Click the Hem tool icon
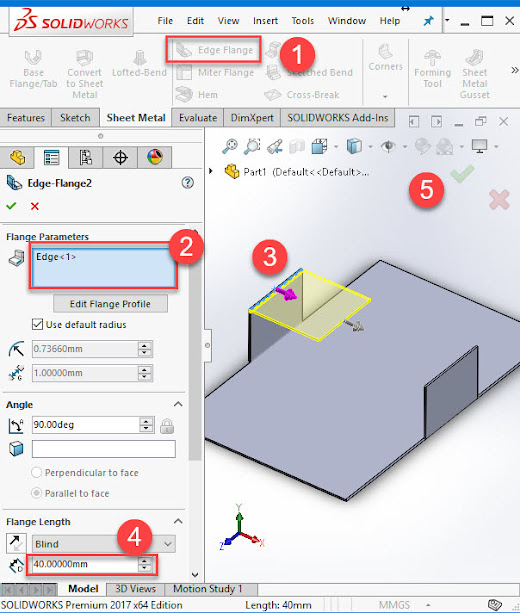The image size is (520, 613). click(x=184, y=95)
